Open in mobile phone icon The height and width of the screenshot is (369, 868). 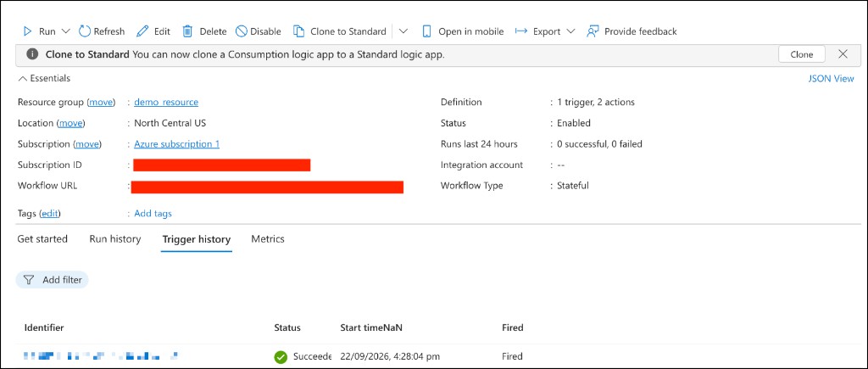427,31
